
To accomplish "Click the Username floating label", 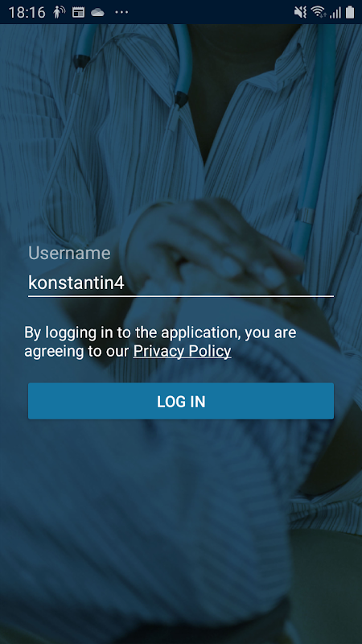I will point(69,253).
